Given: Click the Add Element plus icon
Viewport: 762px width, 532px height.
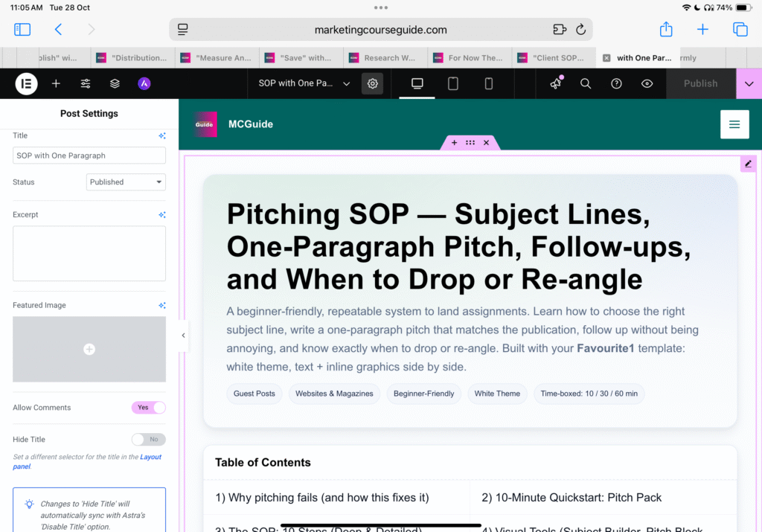Looking at the screenshot, I should tap(56, 83).
